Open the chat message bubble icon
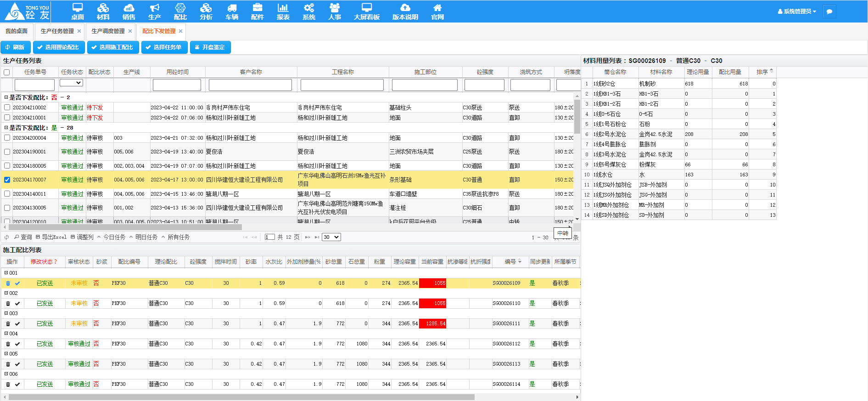The width and height of the screenshot is (868, 401). tap(829, 11)
